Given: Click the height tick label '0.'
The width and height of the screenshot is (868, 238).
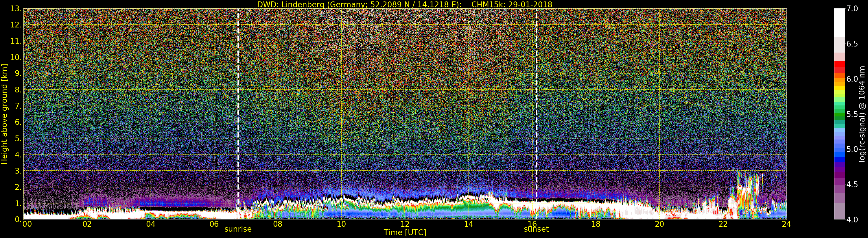Looking at the screenshot, I should (x=18, y=220).
